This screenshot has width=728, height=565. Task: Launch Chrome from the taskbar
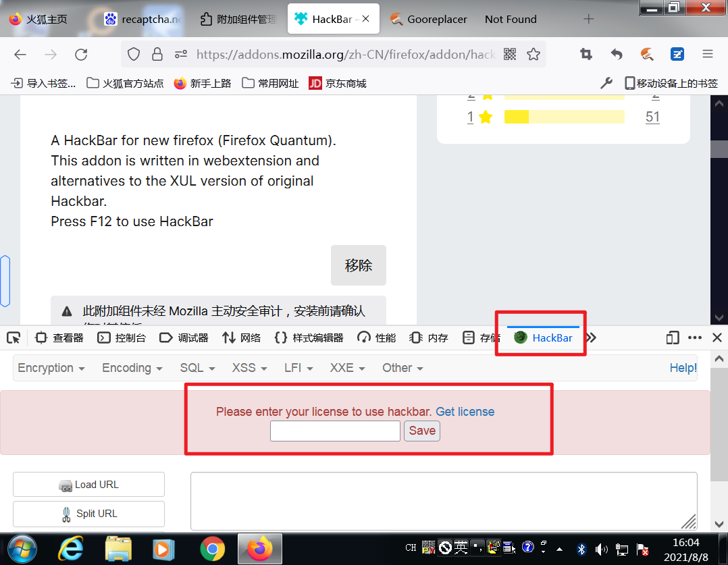coord(213,548)
